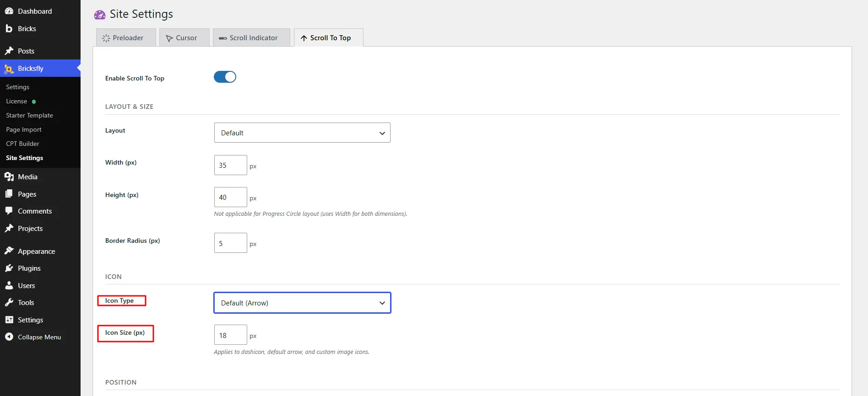Open the Layout dropdown
The height and width of the screenshot is (396, 868).
tap(302, 133)
